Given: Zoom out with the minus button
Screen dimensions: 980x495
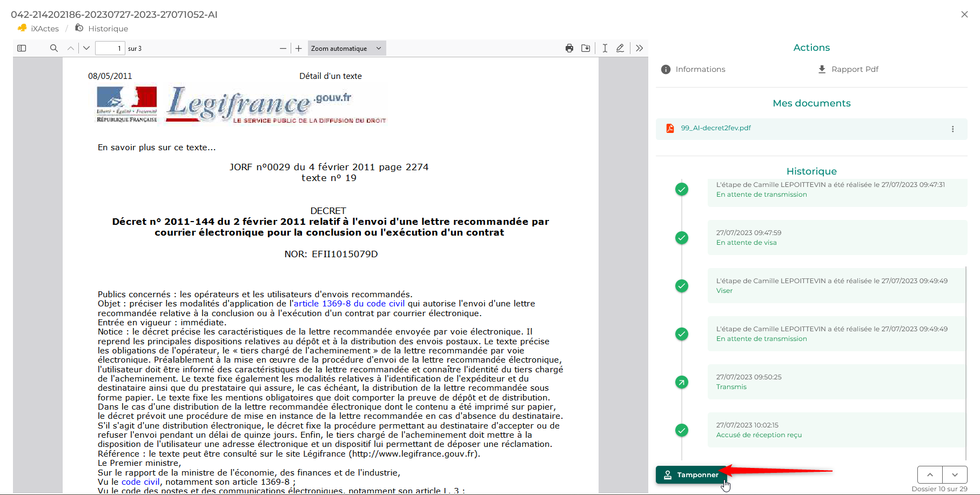Looking at the screenshot, I should (x=283, y=48).
